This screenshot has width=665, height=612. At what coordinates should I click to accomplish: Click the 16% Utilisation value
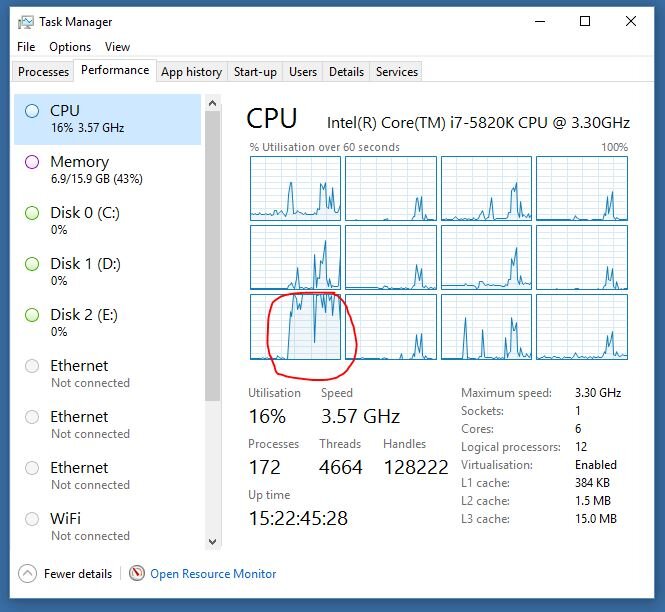click(267, 416)
